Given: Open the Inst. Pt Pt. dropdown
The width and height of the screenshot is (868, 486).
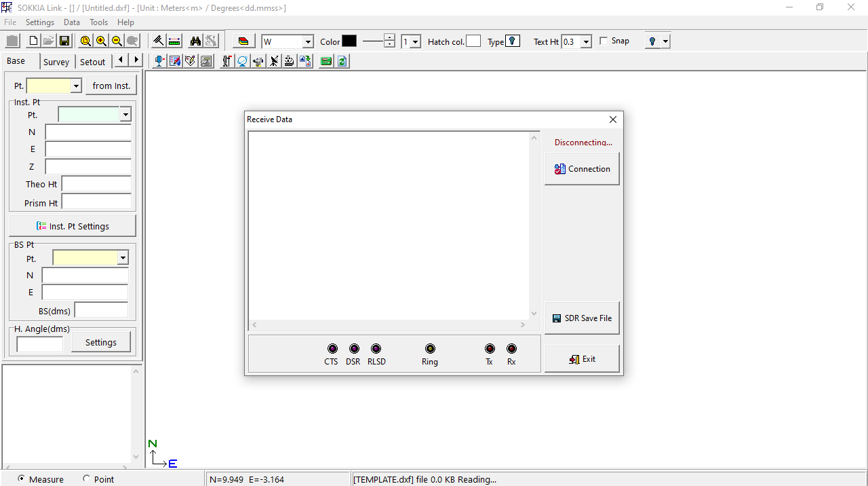Looking at the screenshot, I should tap(125, 115).
